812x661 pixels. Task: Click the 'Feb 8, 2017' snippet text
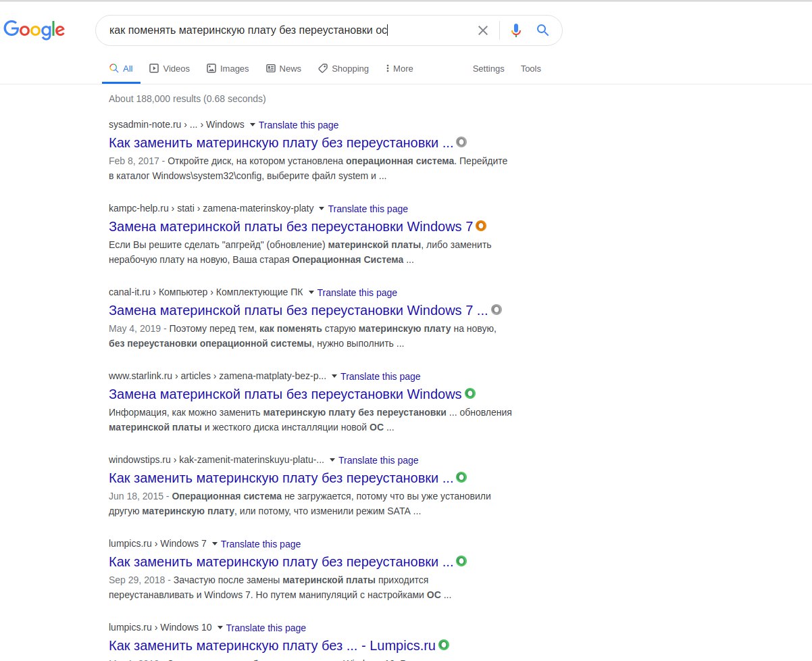(x=134, y=161)
